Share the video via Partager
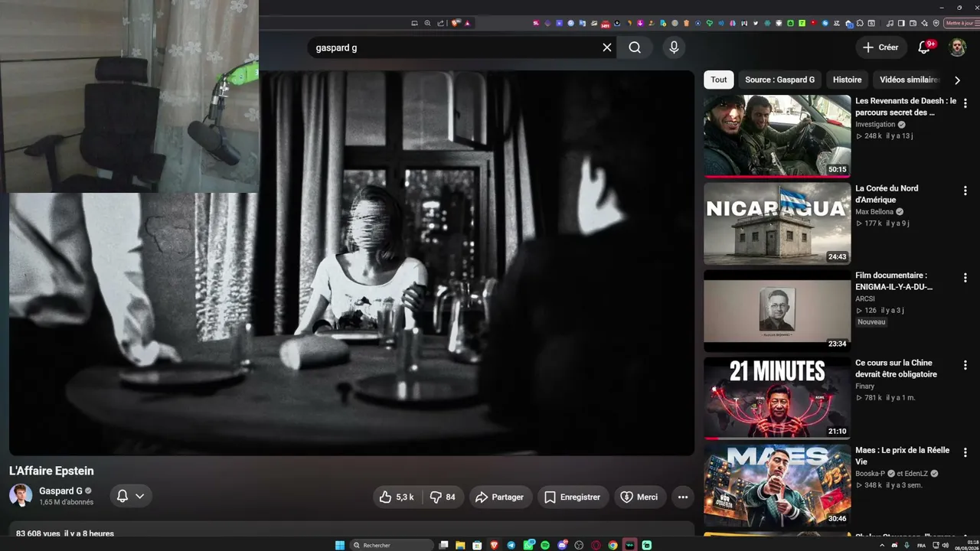The image size is (980, 551). tap(499, 497)
